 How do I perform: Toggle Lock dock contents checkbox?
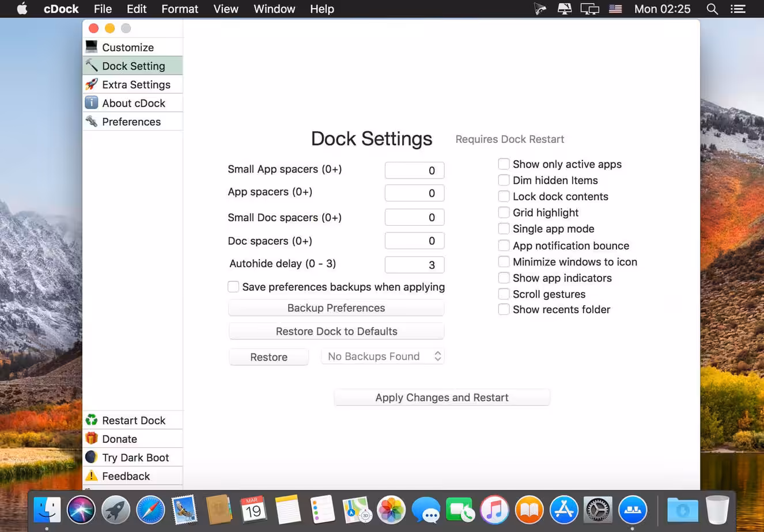tap(504, 196)
